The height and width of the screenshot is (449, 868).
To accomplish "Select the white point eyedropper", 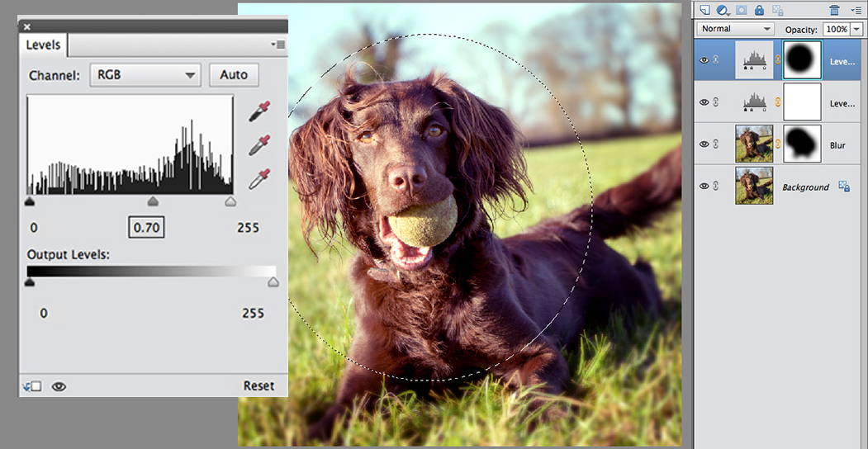I will [259, 179].
